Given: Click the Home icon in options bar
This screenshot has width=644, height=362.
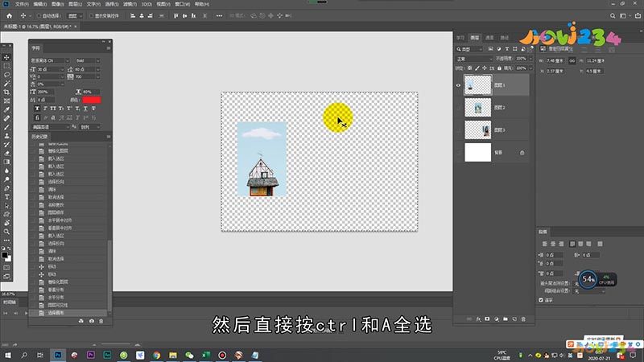Looking at the screenshot, I should (9, 15).
